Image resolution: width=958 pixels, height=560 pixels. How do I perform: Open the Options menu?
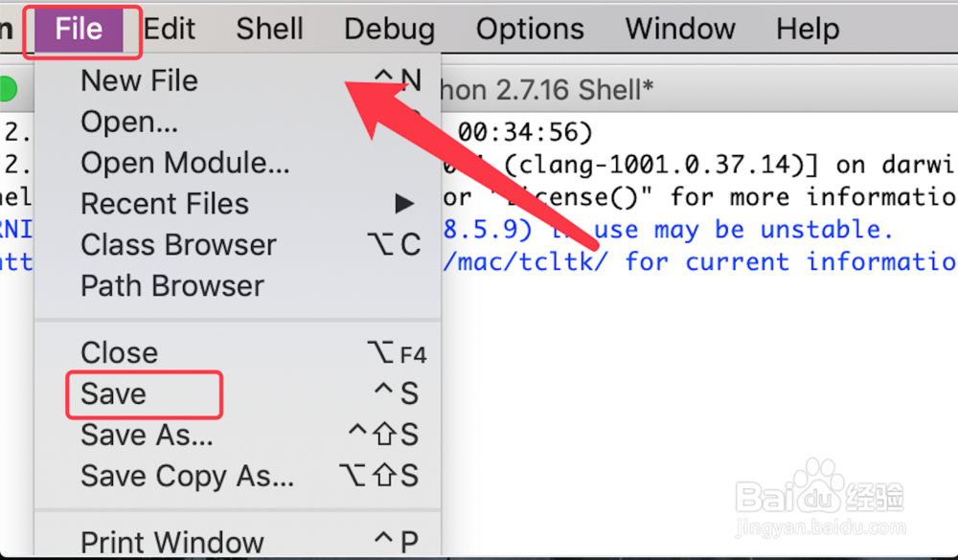tap(530, 29)
